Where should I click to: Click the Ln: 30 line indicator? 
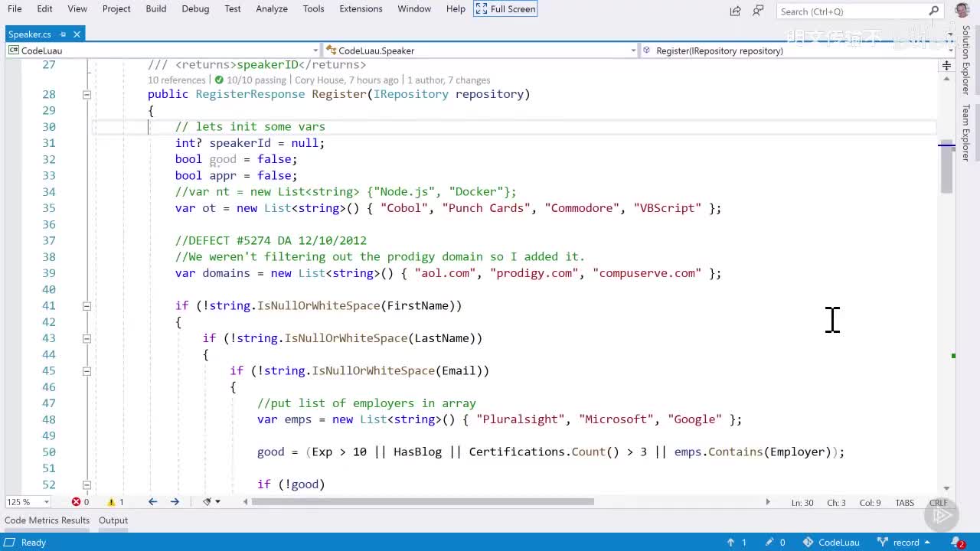pos(802,503)
